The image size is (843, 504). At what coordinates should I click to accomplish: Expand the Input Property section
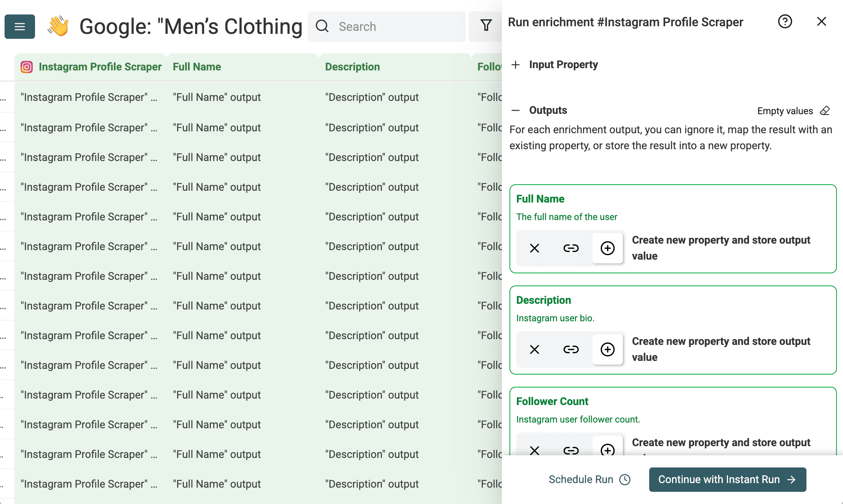coord(516,65)
